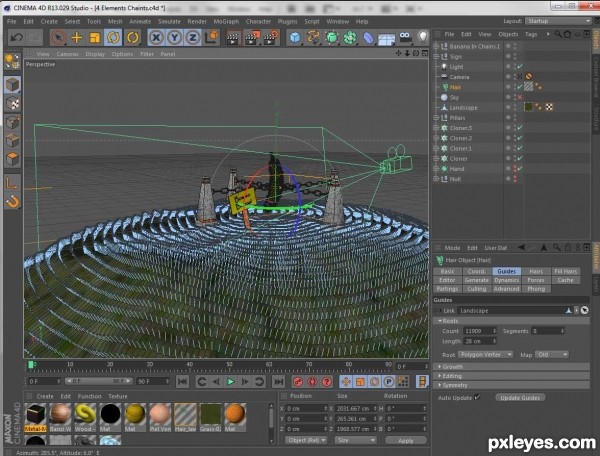Select Texture mode checkered cube icon
Image resolution: width=600 pixels, height=456 pixels.
click(x=12, y=103)
